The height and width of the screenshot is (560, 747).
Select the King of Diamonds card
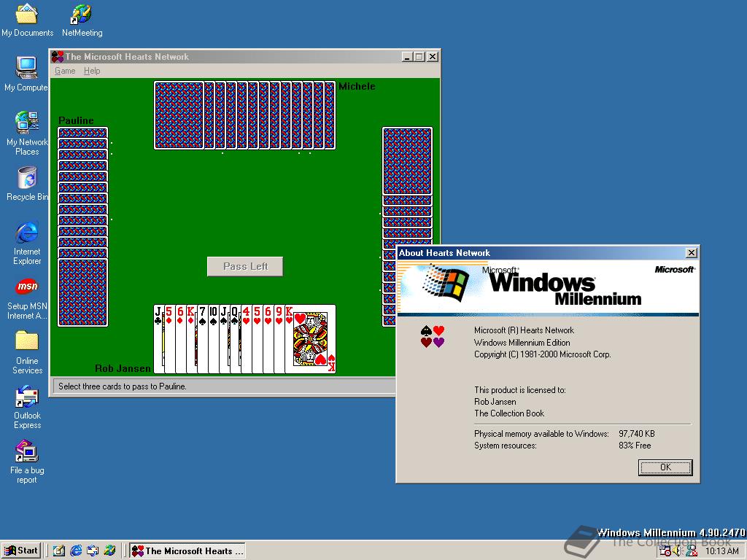192,339
